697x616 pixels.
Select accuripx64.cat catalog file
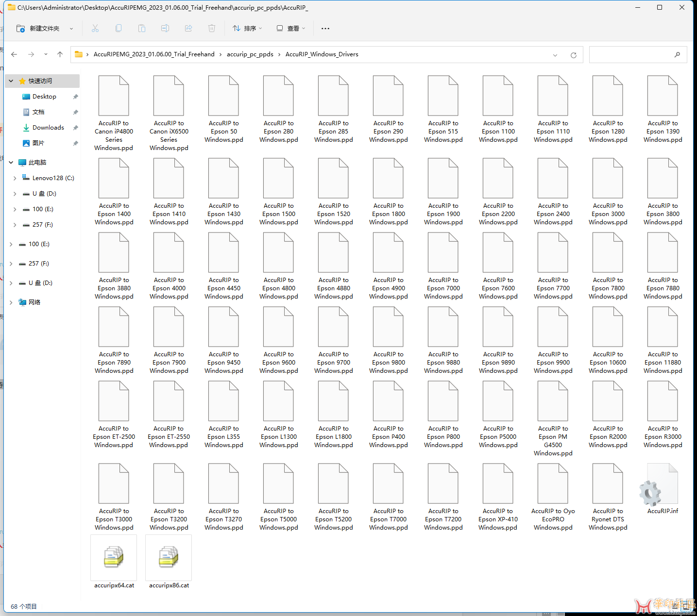coord(114,562)
